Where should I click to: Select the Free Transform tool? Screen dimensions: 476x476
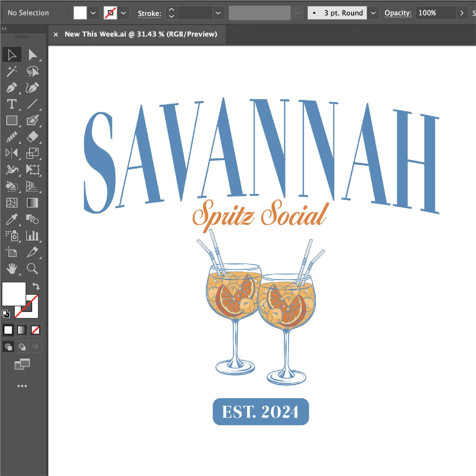(33, 170)
